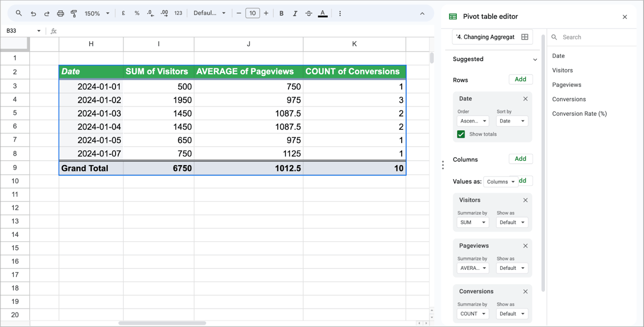The width and height of the screenshot is (644, 327).
Task: Click the side panel three-dot drag handle
Action: coord(443,165)
